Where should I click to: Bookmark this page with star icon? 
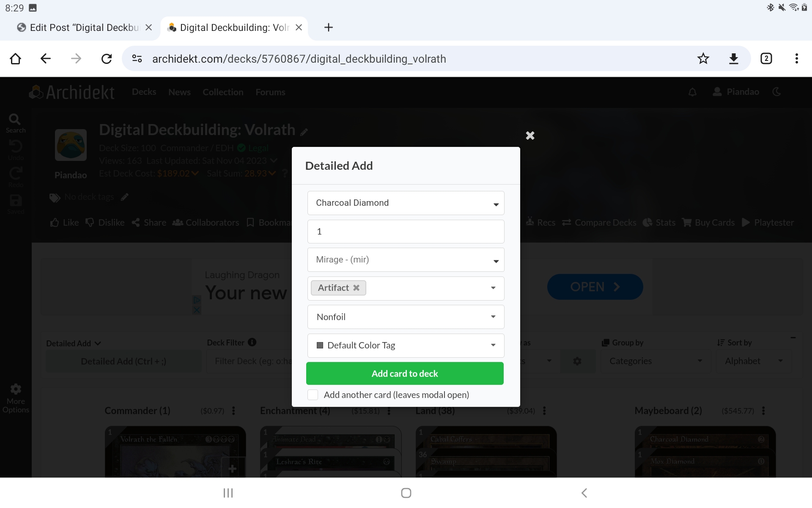click(x=703, y=58)
